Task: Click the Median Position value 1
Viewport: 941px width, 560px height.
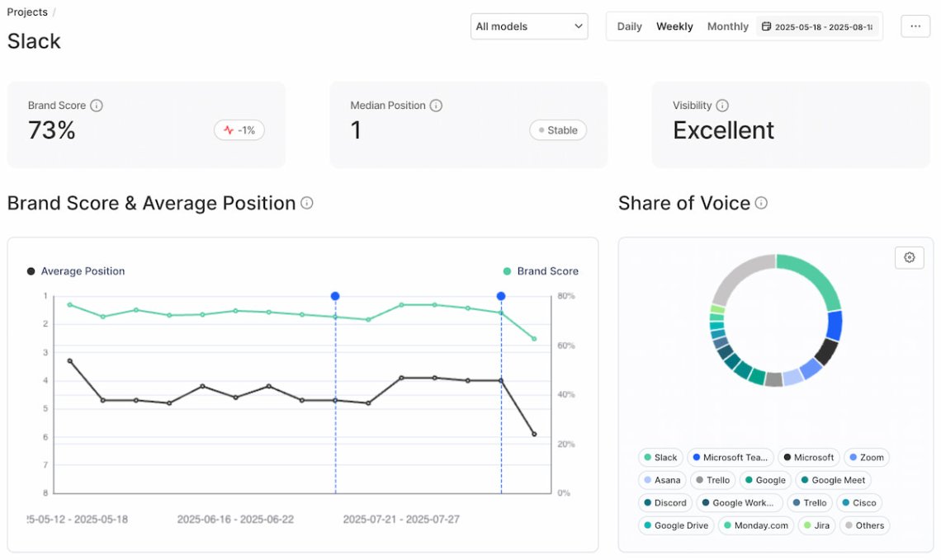Action: [x=356, y=130]
